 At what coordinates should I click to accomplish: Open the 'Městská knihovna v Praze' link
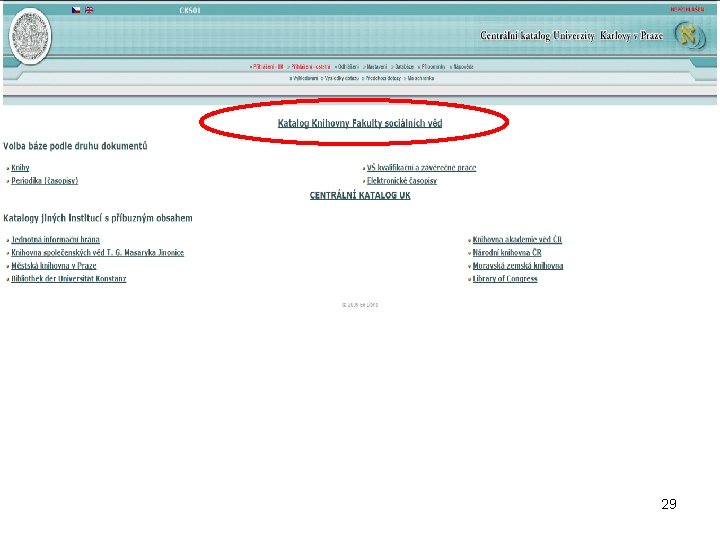pyautogui.click(x=54, y=265)
